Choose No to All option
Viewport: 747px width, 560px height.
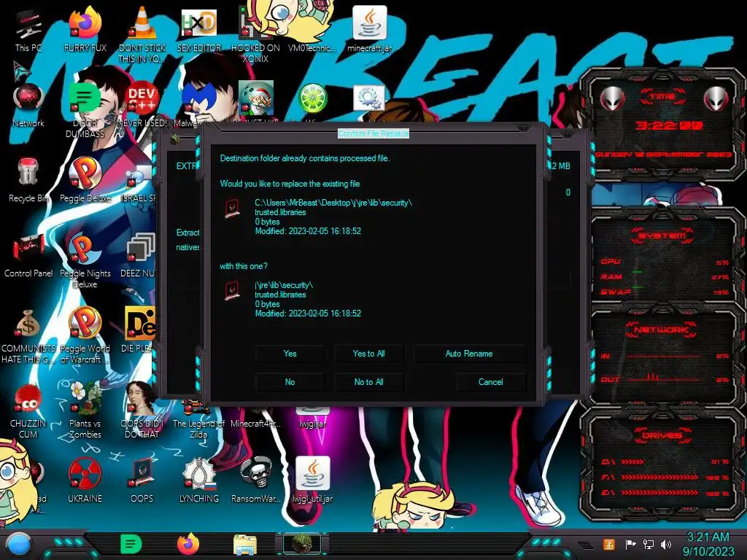point(368,382)
